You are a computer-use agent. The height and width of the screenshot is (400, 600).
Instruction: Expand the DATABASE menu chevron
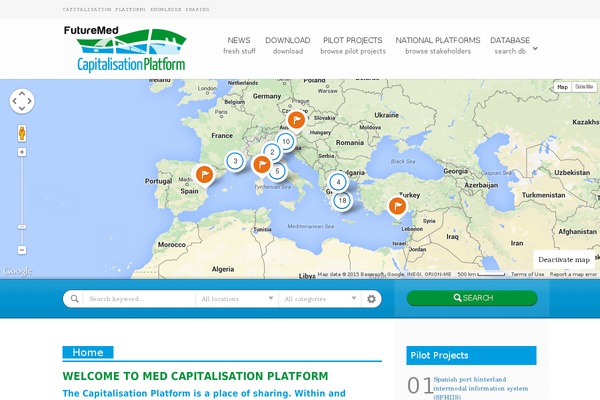click(535, 49)
